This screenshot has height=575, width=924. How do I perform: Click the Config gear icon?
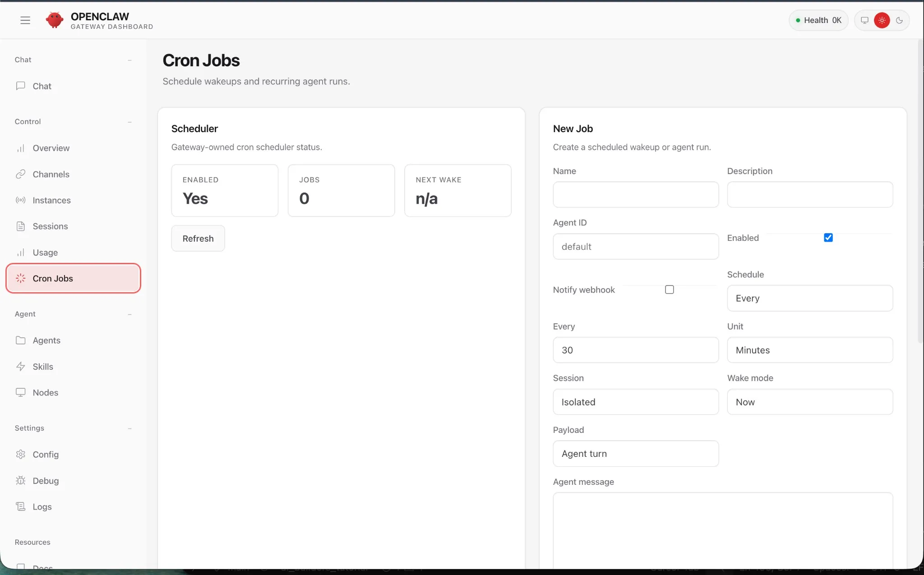pos(20,454)
